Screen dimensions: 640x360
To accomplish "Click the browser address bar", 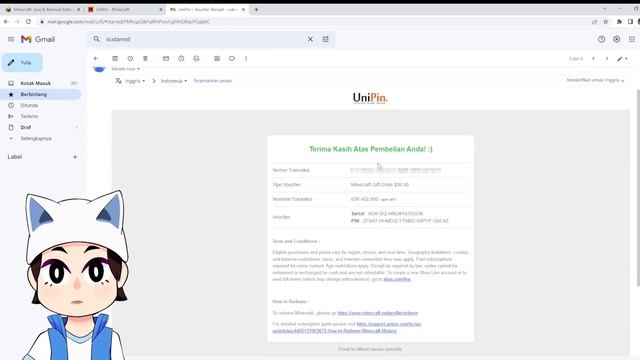I will click(314, 22).
